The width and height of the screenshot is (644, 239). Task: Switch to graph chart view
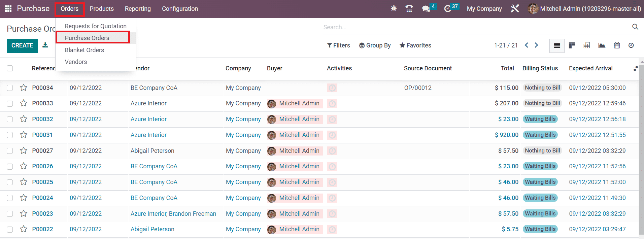click(602, 45)
